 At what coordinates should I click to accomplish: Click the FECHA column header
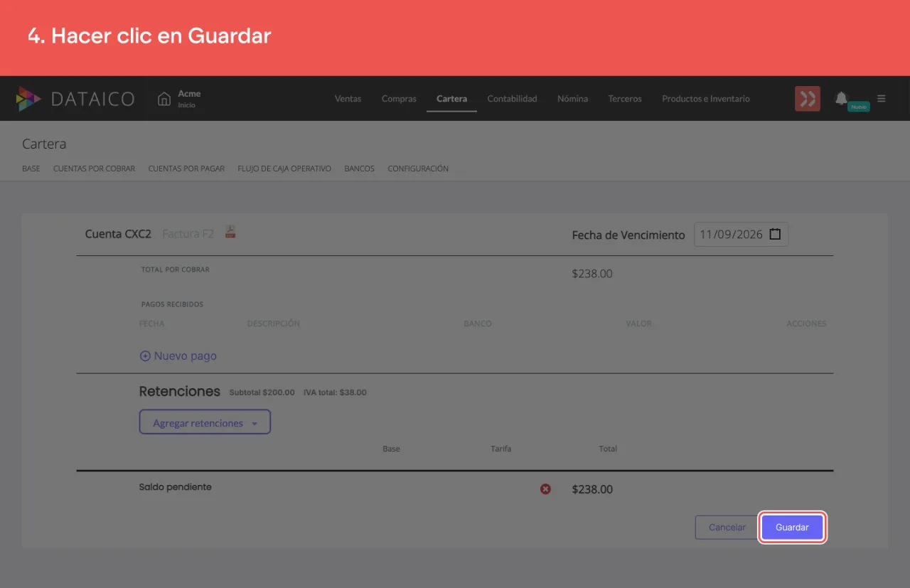151,324
